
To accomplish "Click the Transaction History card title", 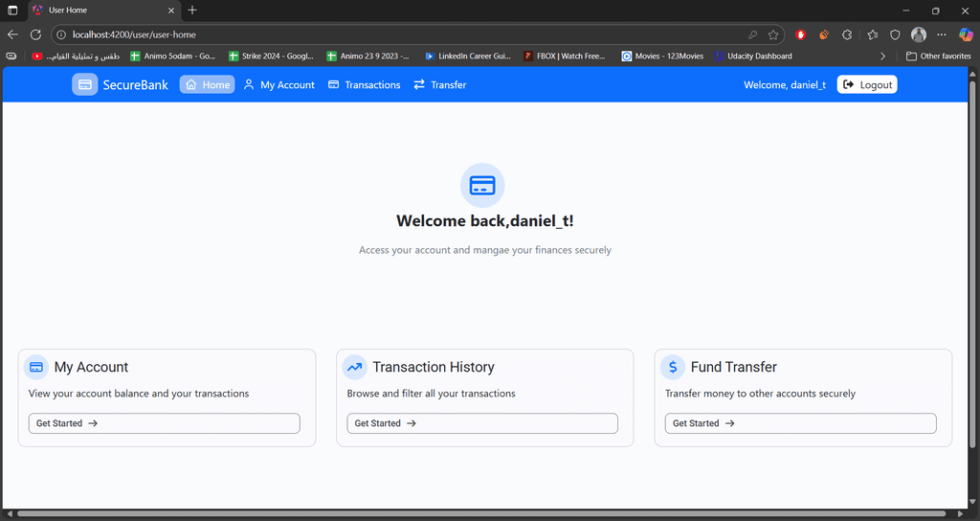I will coord(434,367).
